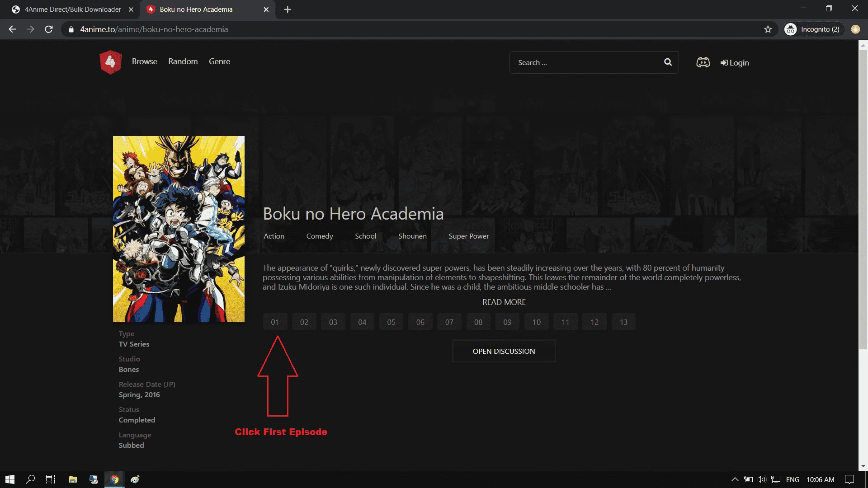Screen dimensions: 868x488
Task: Open episode 10
Action: [537, 322]
